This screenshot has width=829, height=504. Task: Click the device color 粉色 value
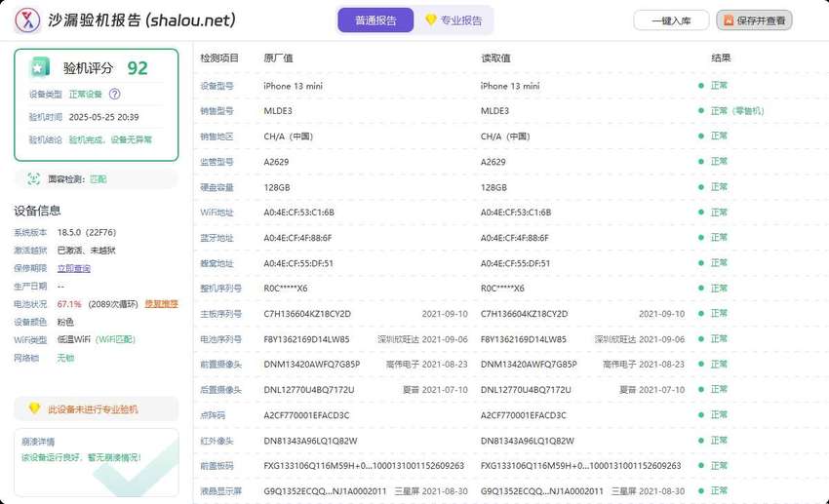(x=65, y=323)
